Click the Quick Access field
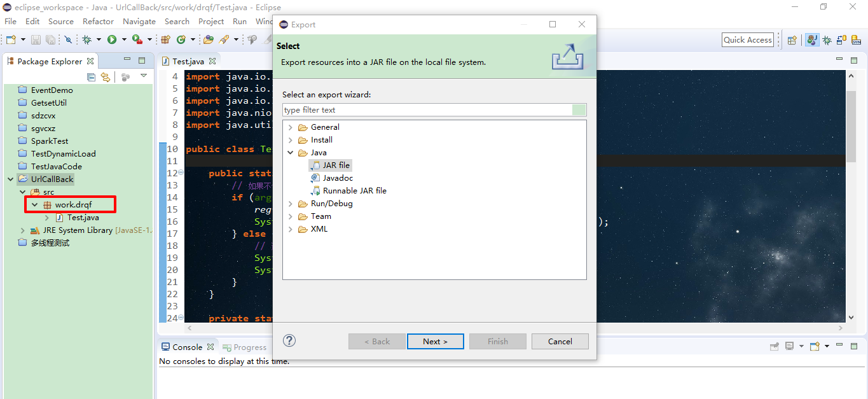The height and width of the screenshot is (399, 868). (748, 39)
